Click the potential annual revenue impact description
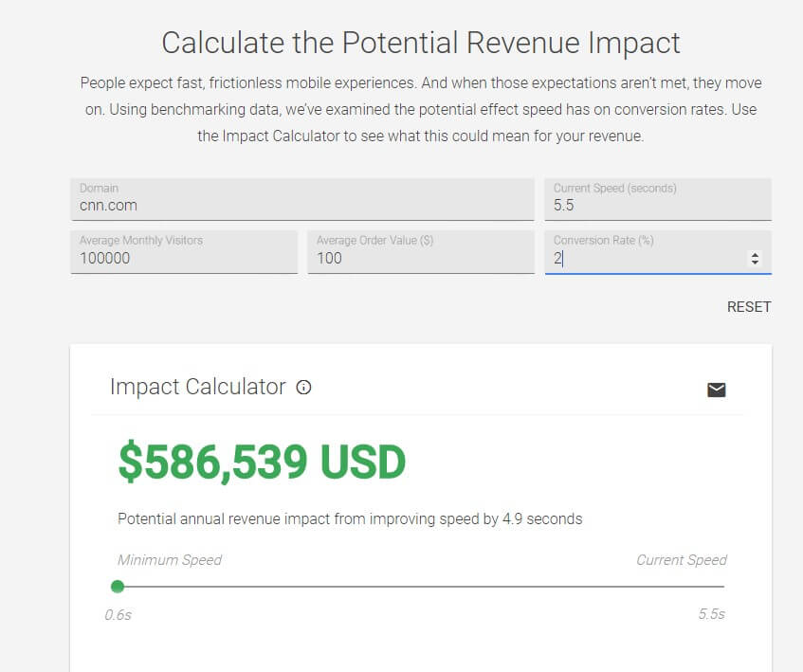Image resolution: width=803 pixels, height=672 pixels. (349, 518)
